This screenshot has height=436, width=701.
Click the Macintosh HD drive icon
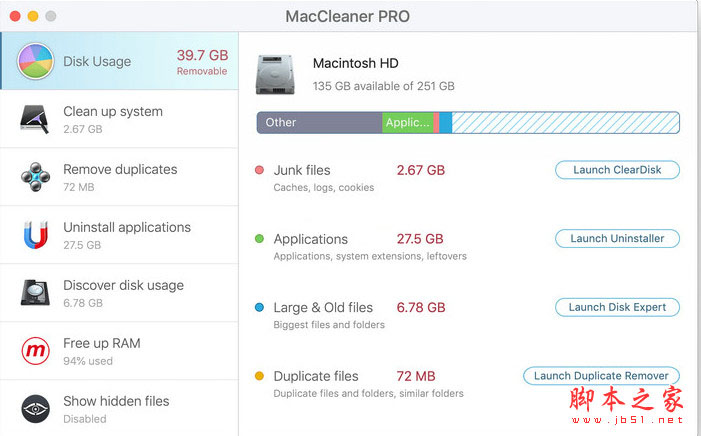point(275,74)
